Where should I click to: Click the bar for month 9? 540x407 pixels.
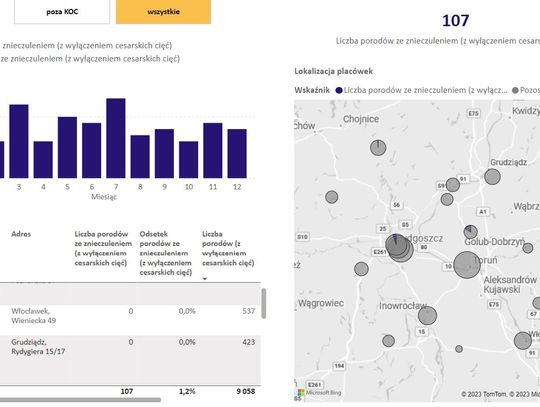click(x=164, y=154)
